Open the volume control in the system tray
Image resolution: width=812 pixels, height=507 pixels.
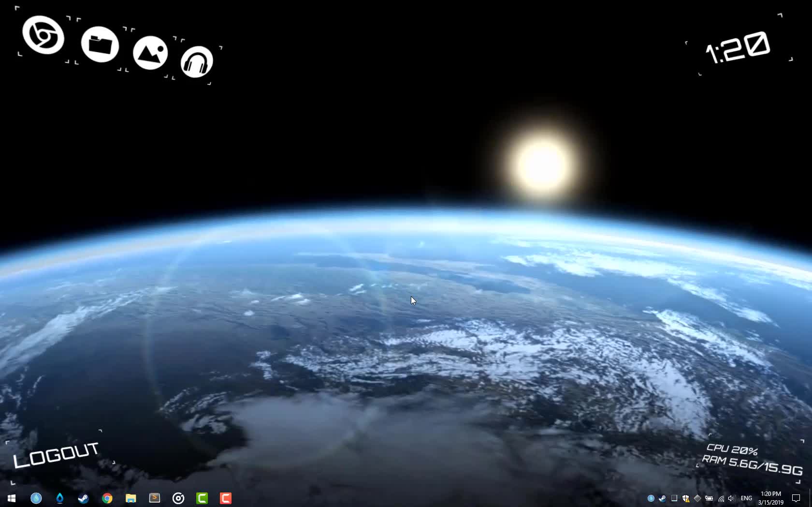[731, 498]
